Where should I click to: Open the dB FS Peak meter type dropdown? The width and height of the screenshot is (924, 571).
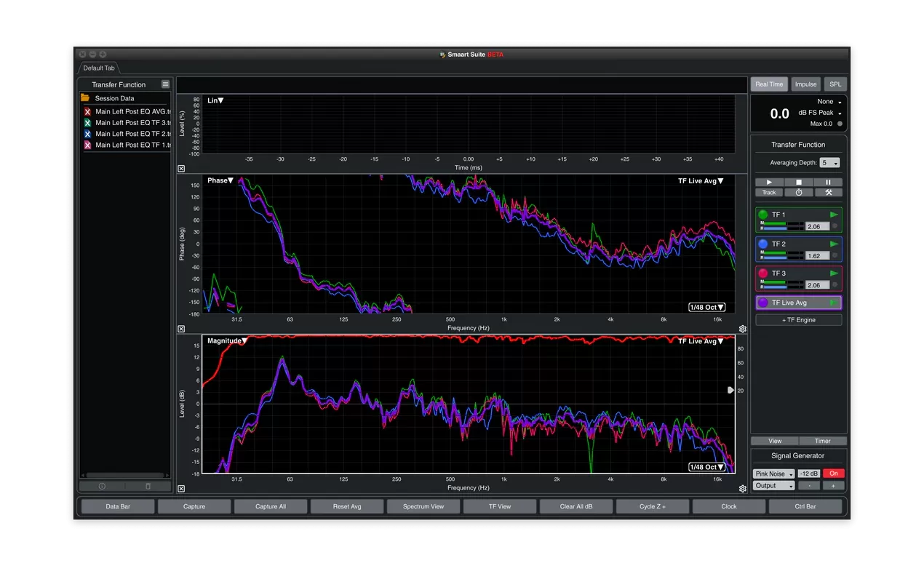[x=820, y=113]
